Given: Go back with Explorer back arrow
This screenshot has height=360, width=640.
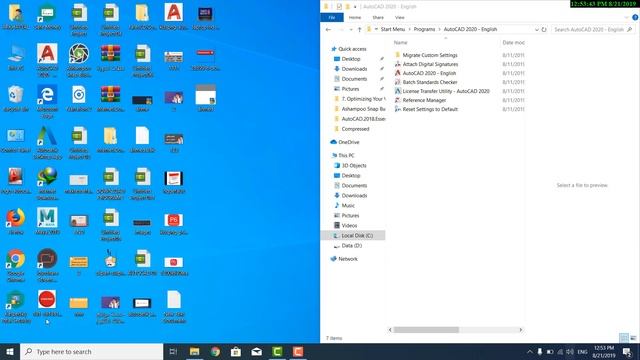Looking at the screenshot, I should click(x=328, y=29).
